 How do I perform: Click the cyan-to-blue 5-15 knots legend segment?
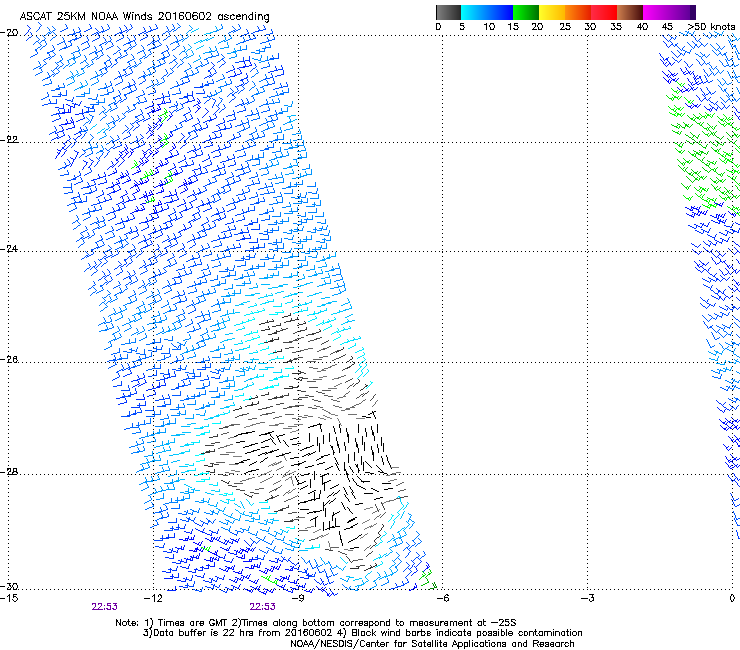coord(487,12)
